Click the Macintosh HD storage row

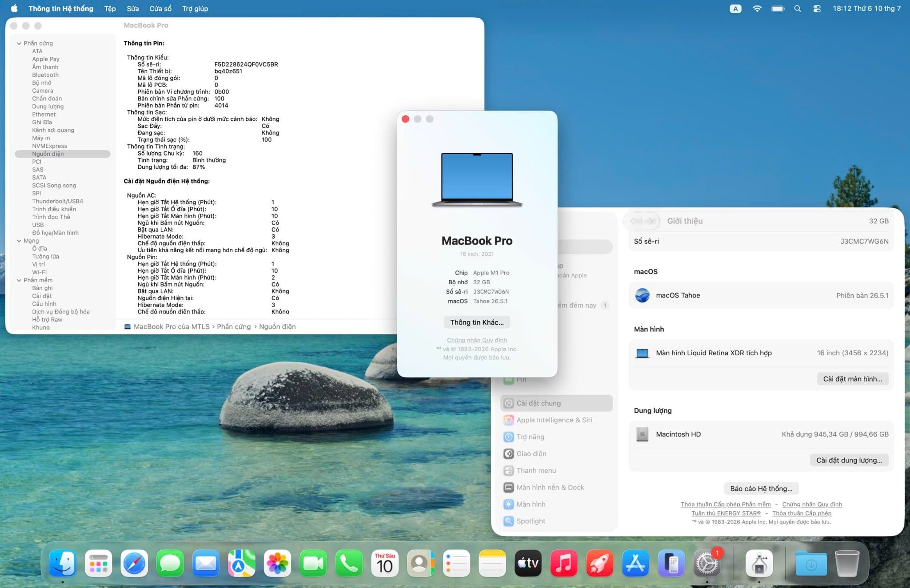[x=761, y=434]
